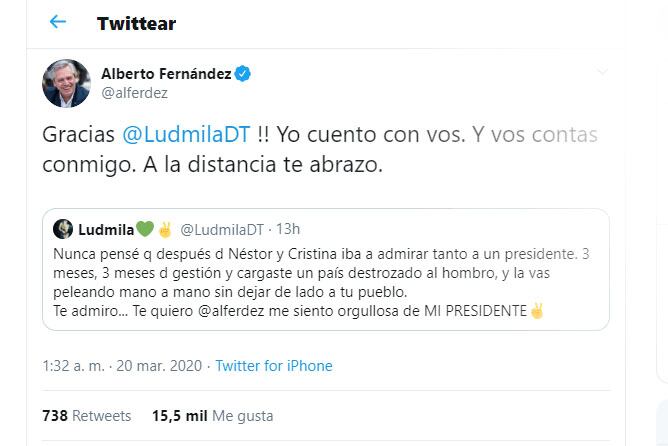Image resolution: width=668 pixels, height=446 pixels.
Task: Open the quoted tweet body starting 'Nunca pensé'
Action: [320, 273]
